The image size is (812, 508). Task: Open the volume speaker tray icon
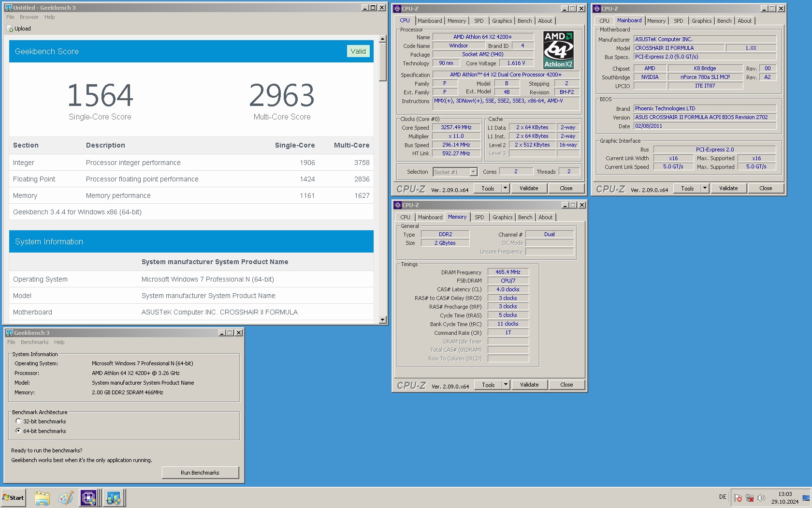tap(761, 498)
